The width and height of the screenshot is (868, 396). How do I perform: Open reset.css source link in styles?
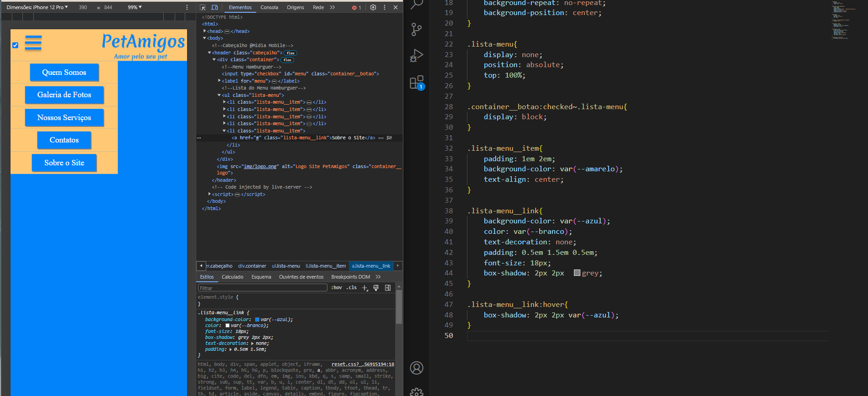tap(363, 364)
